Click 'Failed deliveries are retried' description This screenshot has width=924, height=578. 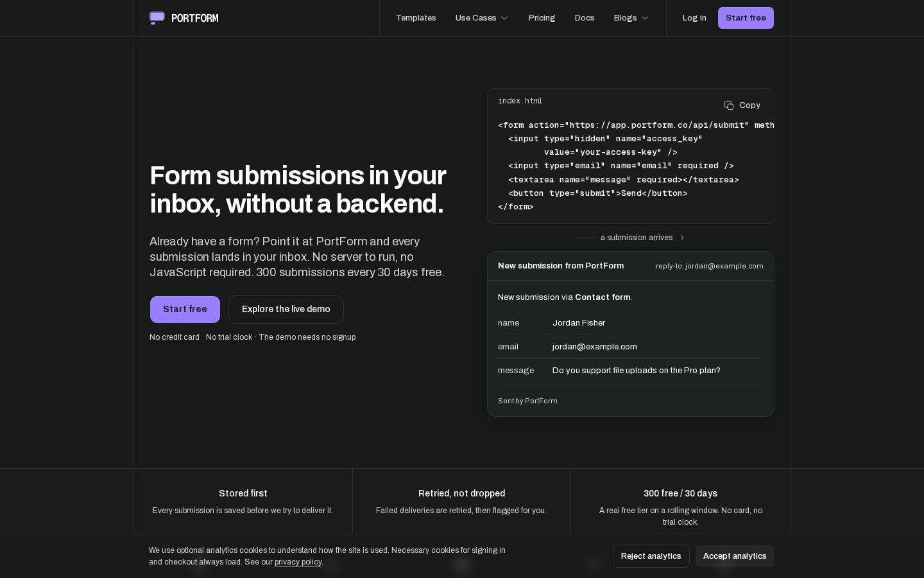pyautogui.click(x=461, y=511)
